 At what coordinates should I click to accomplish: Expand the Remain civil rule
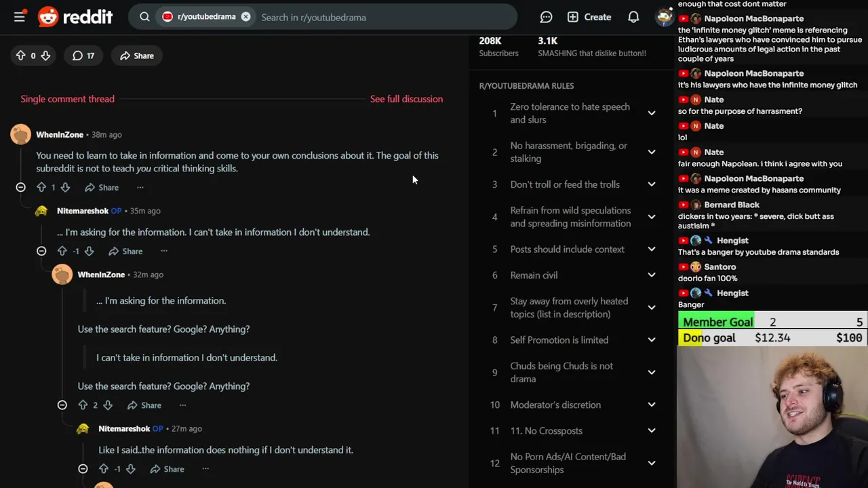[651, 274]
